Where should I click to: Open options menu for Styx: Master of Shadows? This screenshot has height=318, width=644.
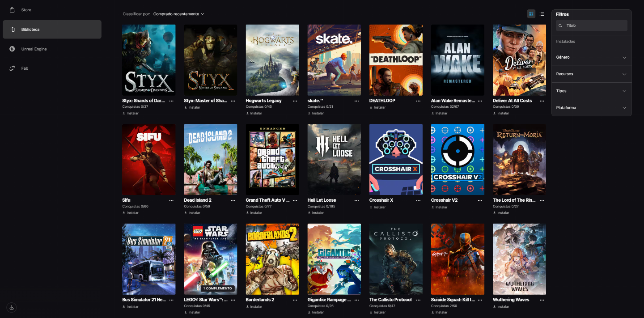233,101
